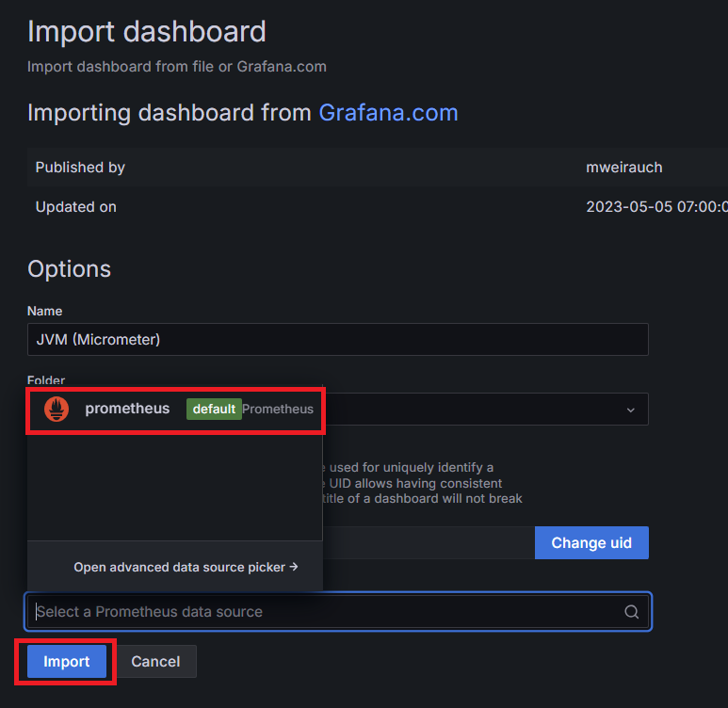Select the prometheus default data source
Viewport: 728px width, 708px height.
point(175,409)
